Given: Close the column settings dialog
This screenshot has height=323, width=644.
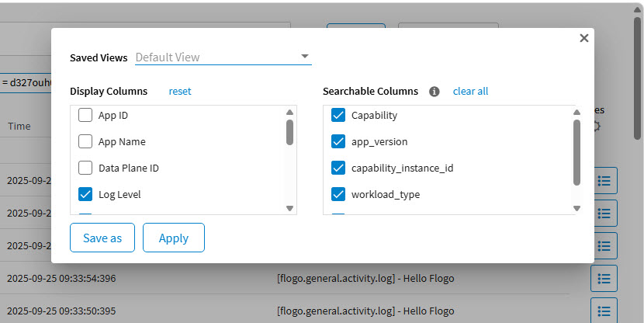Looking at the screenshot, I should [x=584, y=38].
